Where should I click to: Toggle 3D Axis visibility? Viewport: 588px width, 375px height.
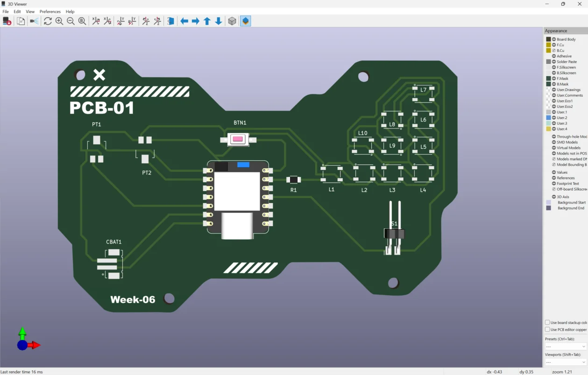pyautogui.click(x=554, y=197)
